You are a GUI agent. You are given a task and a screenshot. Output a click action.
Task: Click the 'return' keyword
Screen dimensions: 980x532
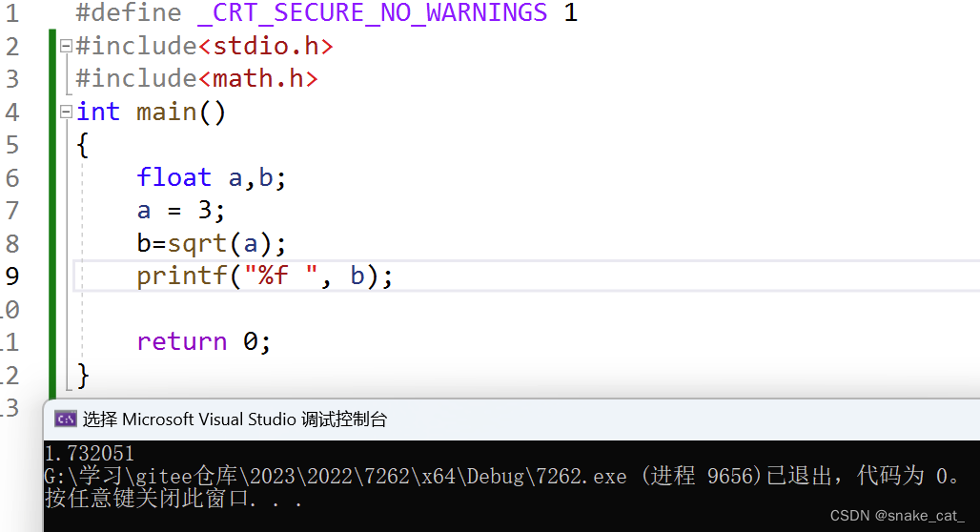[182, 341]
